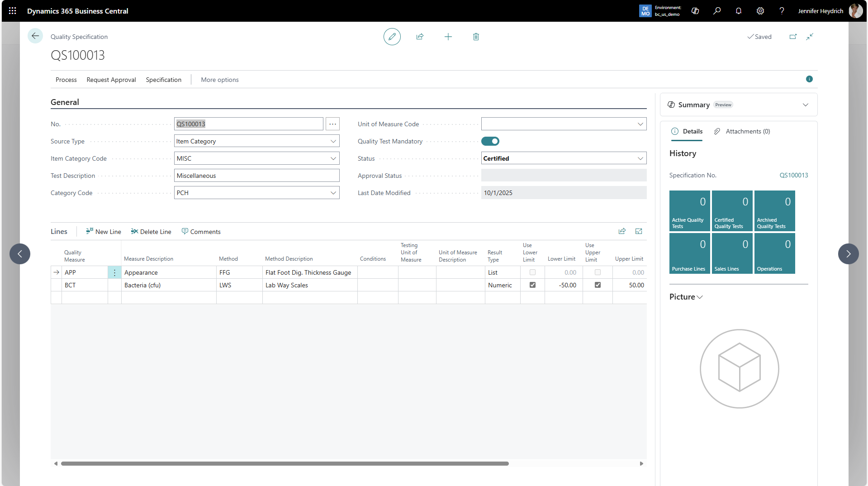The image size is (868, 486).
Task: Collapse the Summary panel chevron
Action: pos(805,105)
